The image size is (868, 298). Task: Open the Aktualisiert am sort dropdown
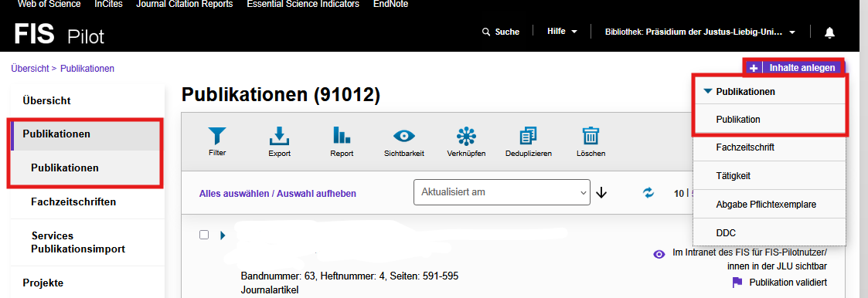coord(502,192)
